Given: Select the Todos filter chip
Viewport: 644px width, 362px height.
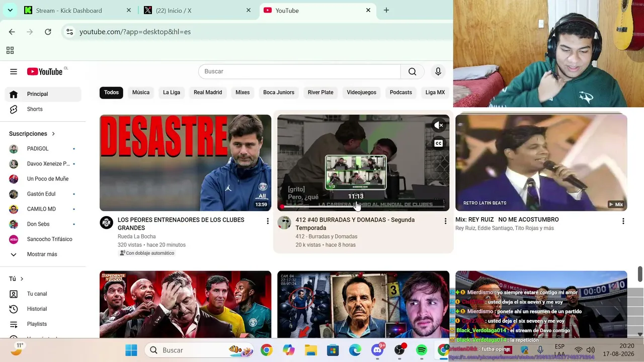Looking at the screenshot, I should (x=111, y=93).
